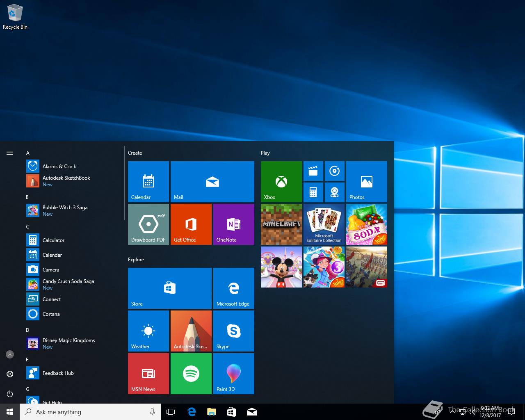This screenshot has height=420, width=525.
Task: Expand the Start menu hamburger navigation
Action: pos(10,153)
